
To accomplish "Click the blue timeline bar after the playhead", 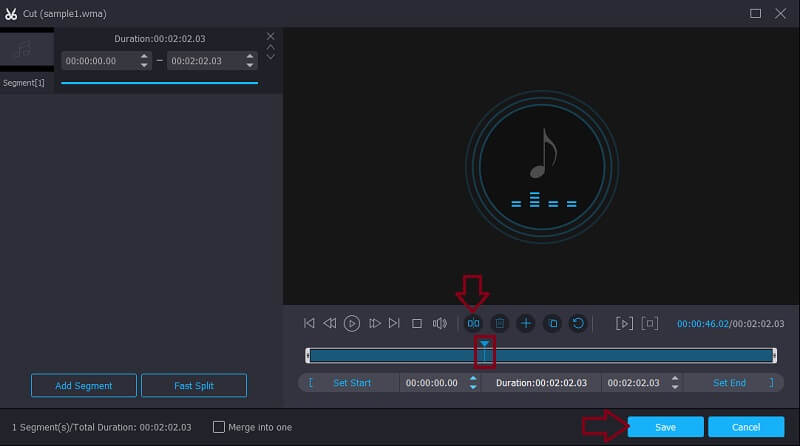I will [630, 355].
